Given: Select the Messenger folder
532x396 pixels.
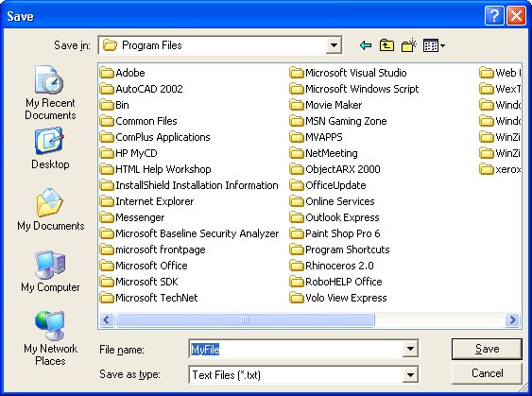Looking at the screenshot, I should coord(132,217).
